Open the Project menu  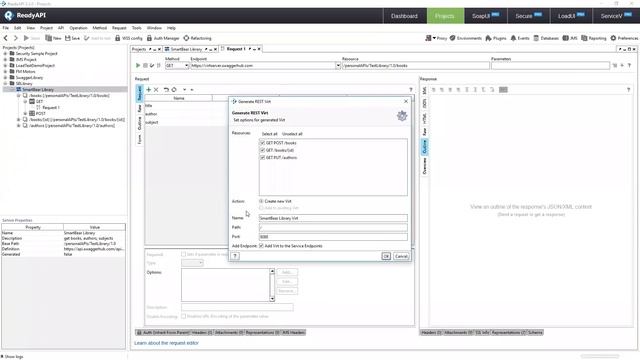coord(46,28)
